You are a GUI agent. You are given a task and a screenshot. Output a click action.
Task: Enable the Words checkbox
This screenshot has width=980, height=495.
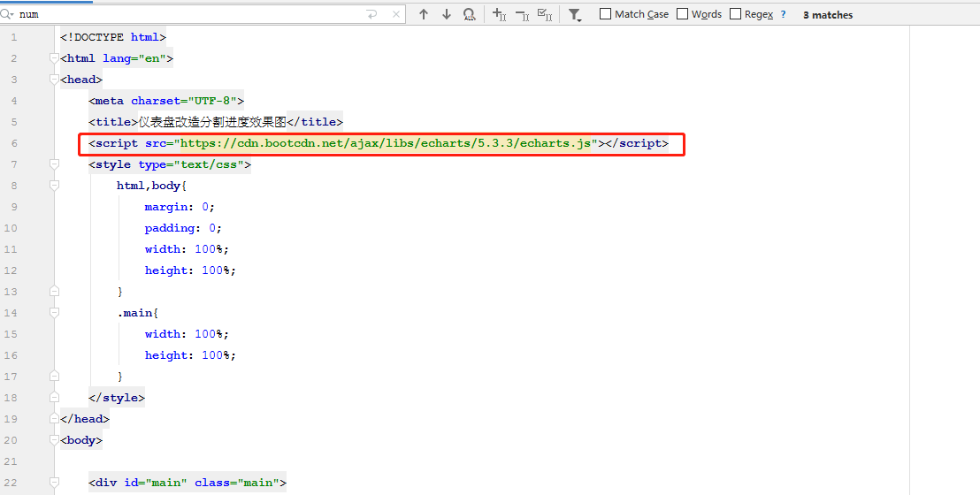tap(683, 14)
